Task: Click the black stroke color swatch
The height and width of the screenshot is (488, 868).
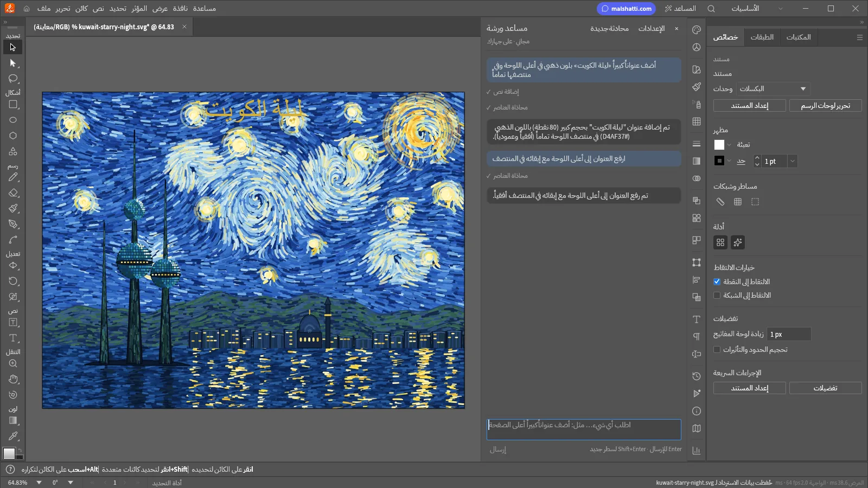Action: tap(719, 160)
